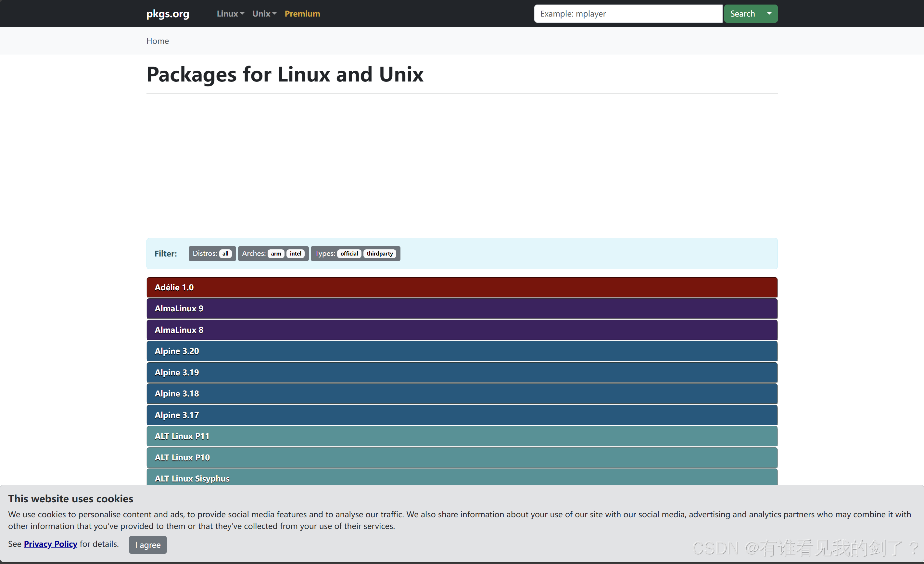The height and width of the screenshot is (564, 924).
Task: Go to the Home breadcrumb
Action: point(158,41)
